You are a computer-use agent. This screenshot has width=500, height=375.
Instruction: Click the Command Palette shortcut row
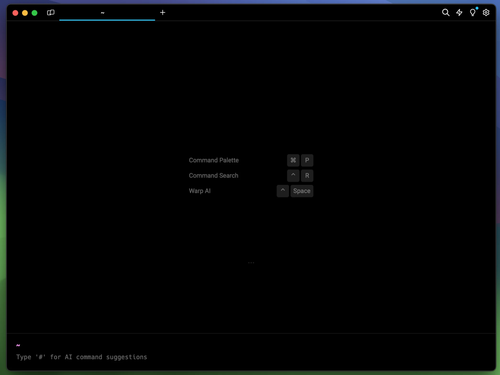coord(251,160)
